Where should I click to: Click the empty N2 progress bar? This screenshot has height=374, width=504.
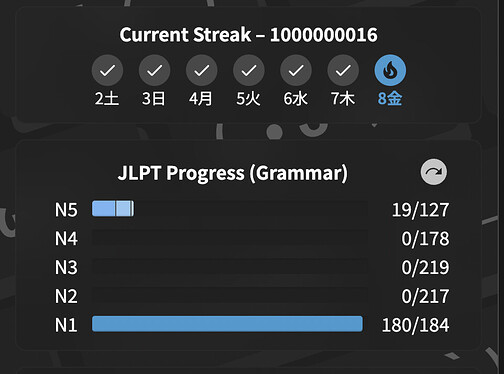pyautogui.click(x=230, y=295)
